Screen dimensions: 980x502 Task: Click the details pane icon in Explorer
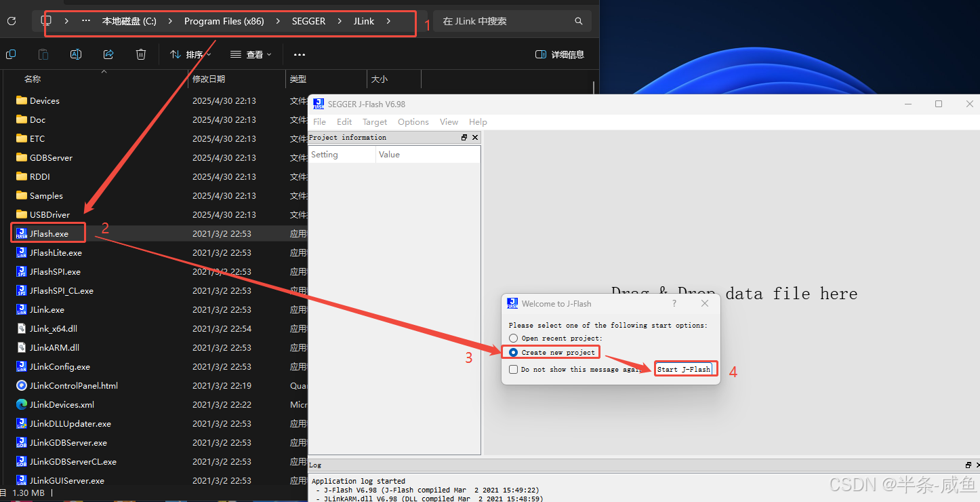coord(541,54)
